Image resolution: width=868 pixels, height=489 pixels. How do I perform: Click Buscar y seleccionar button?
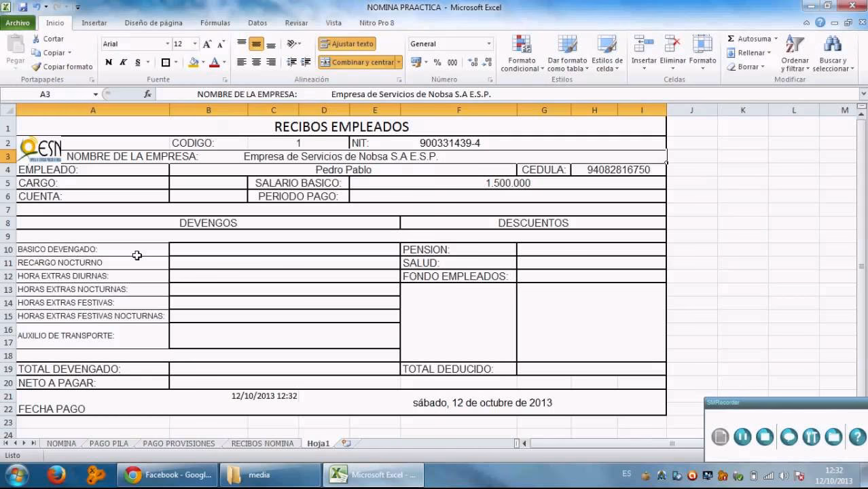click(833, 54)
